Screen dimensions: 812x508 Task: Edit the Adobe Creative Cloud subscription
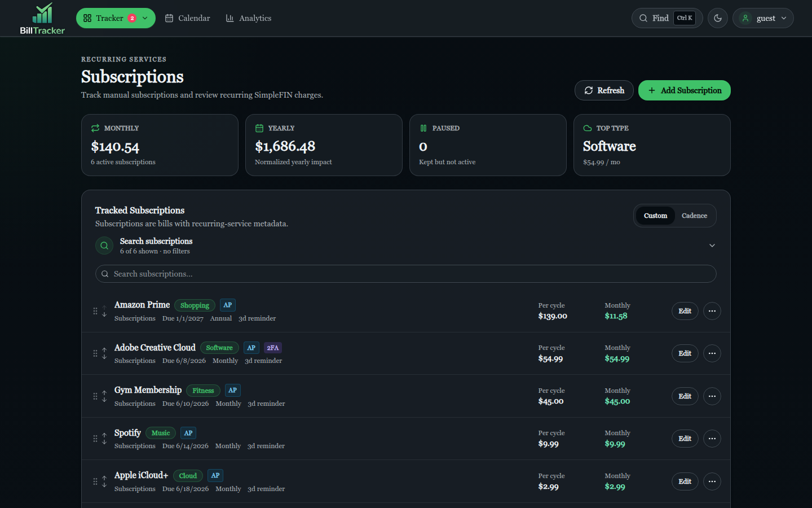(x=685, y=353)
